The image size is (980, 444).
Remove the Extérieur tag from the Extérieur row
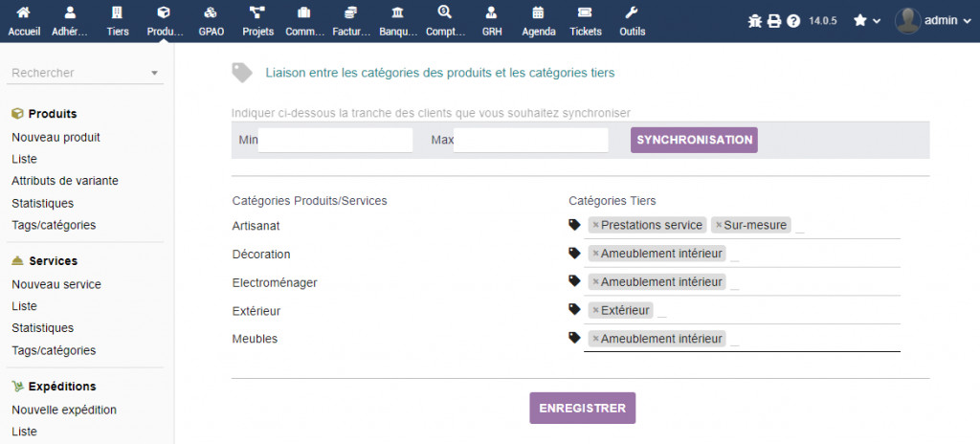pyautogui.click(x=595, y=310)
